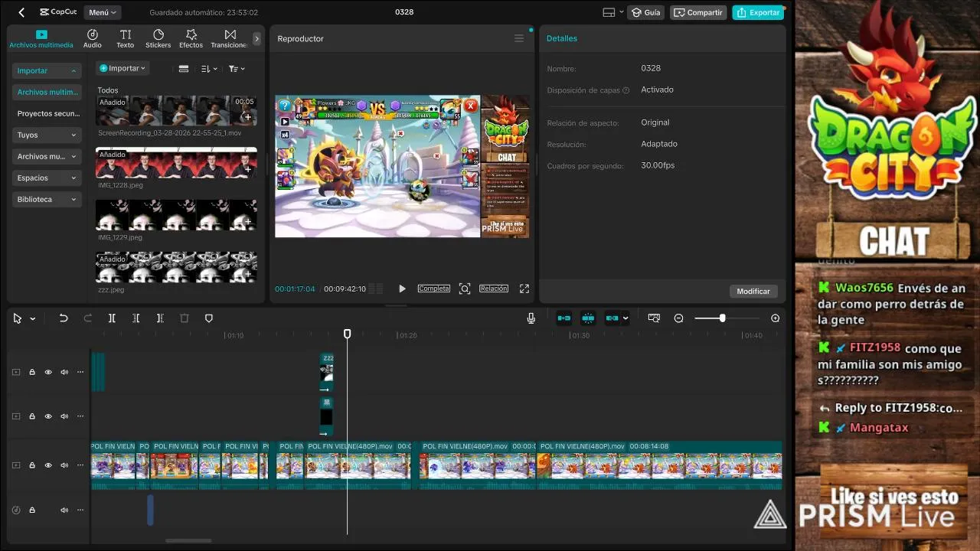Open the Transiciones tab
Viewport: 980px width, 551px height.
click(x=229, y=39)
